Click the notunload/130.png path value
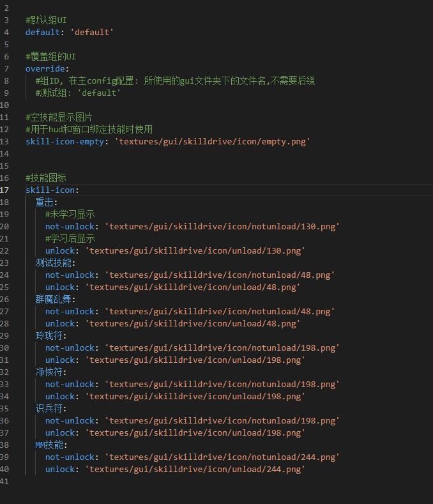The height and width of the screenshot is (504, 433). tap(222, 226)
